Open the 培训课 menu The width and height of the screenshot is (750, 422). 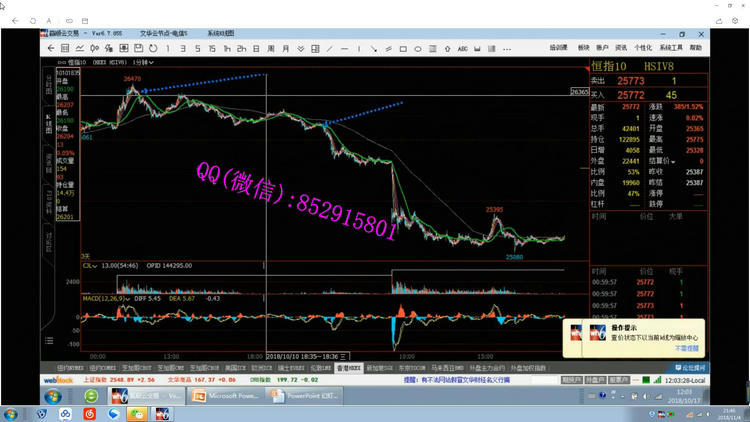point(559,47)
